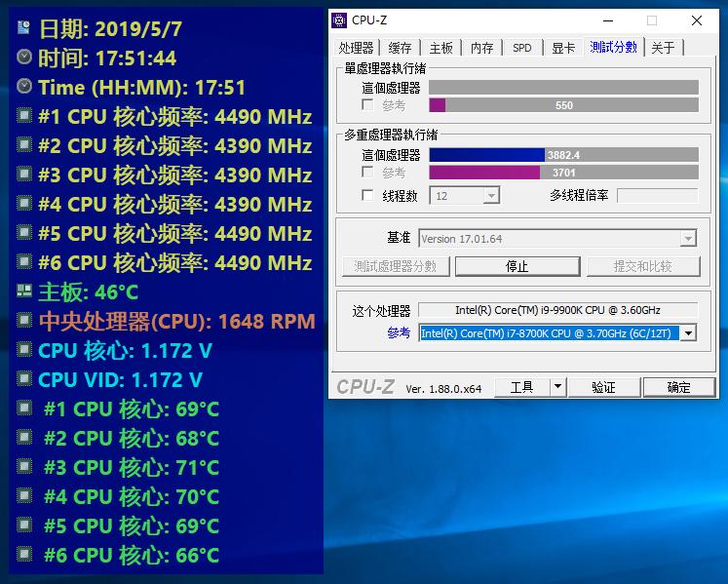Click the CPU-Z app icon in title bar
Image resolution: width=728 pixels, height=584 pixels.
click(x=339, y=20)
